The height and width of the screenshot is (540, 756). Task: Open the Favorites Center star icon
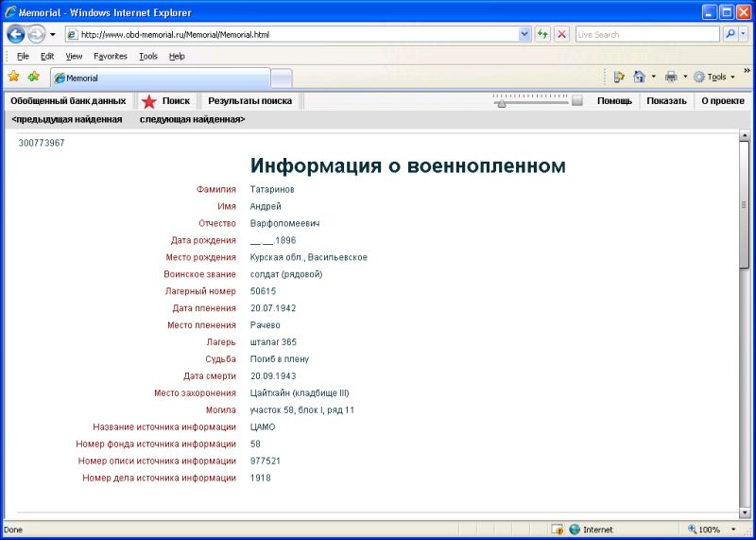[x=13, y=77]
